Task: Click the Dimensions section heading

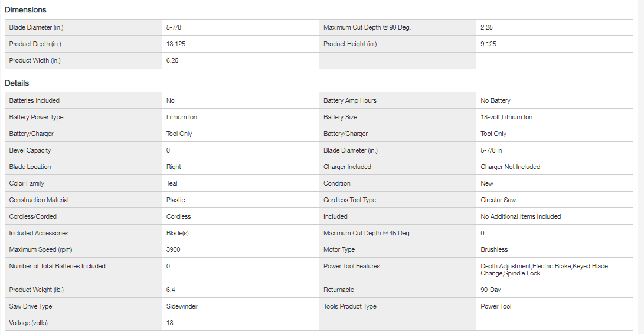Action: click(x=25, y=9)
